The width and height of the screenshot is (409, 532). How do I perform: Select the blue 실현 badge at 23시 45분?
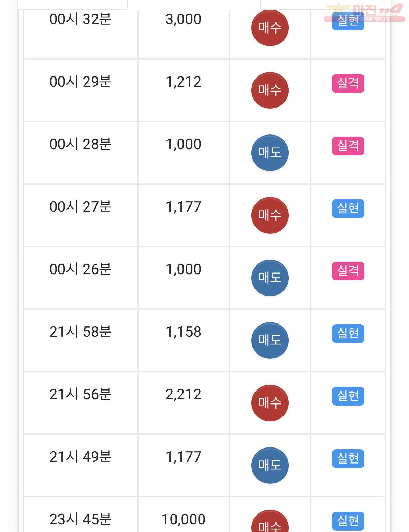348,521
